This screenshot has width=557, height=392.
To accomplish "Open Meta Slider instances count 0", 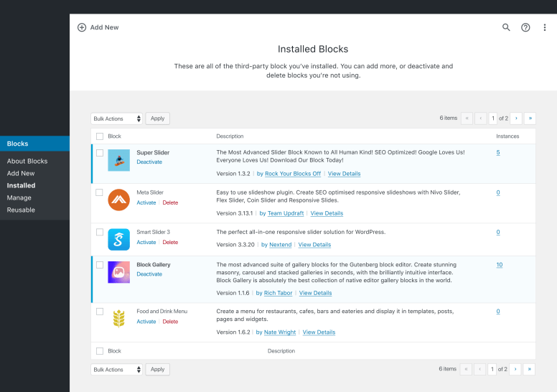I will 498,192.
